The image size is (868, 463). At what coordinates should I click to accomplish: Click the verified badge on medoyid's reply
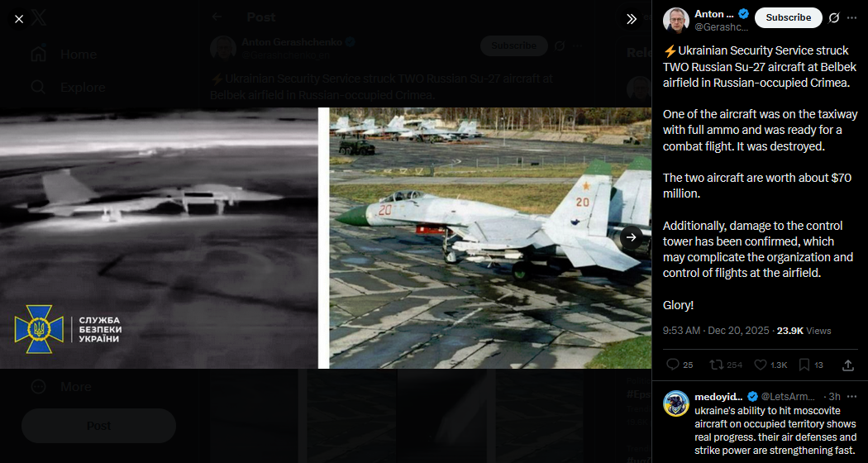(x=753, y=397)
